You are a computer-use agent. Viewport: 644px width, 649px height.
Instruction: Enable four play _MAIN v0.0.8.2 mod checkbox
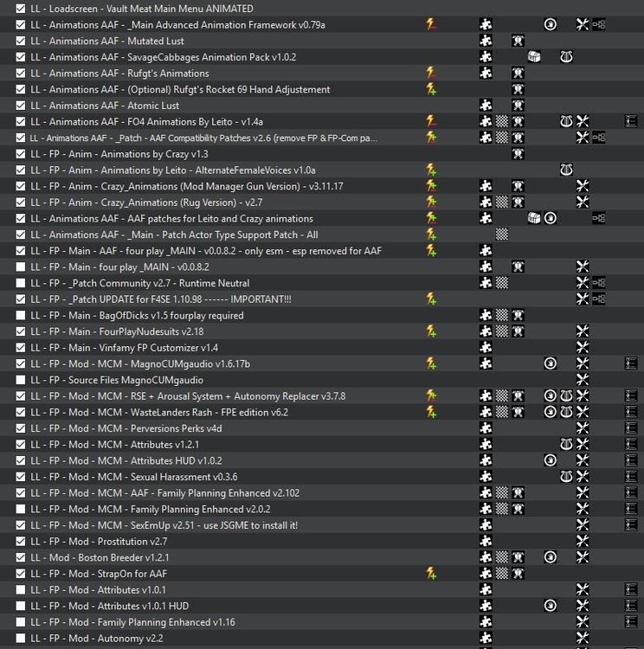20,267
